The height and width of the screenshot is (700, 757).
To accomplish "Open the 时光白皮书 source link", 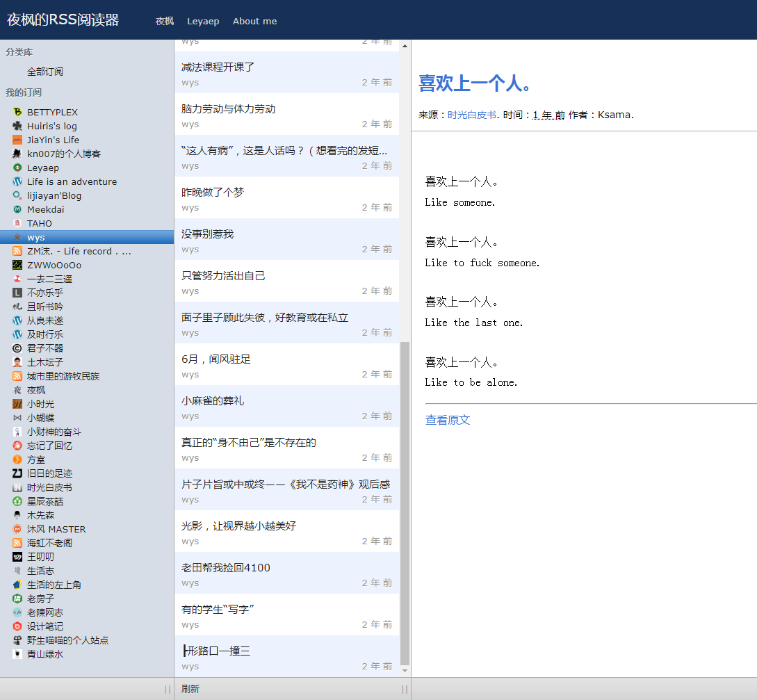I will [x=471, y=115].
